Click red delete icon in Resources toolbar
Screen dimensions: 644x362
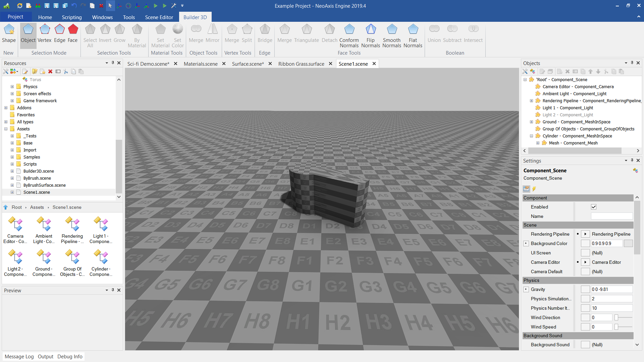coord(50,71)
